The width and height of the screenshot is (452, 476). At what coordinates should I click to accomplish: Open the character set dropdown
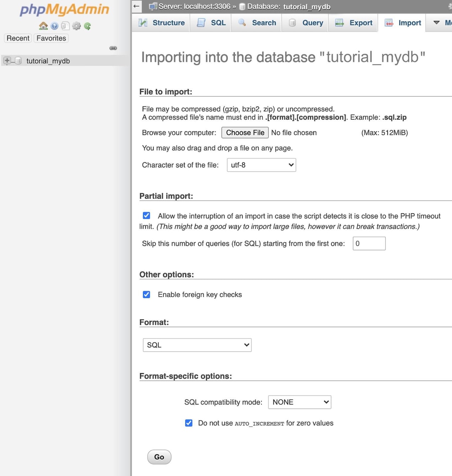261,165
